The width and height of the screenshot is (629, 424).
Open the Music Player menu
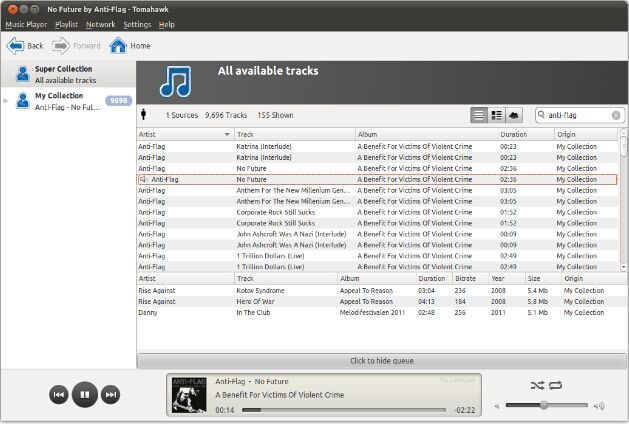tap(26, 24)
